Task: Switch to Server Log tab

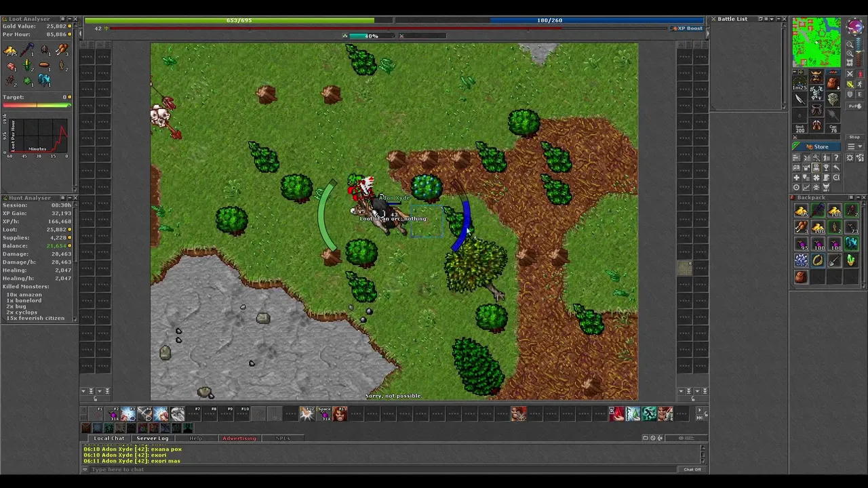Action: tap(153, 439)
